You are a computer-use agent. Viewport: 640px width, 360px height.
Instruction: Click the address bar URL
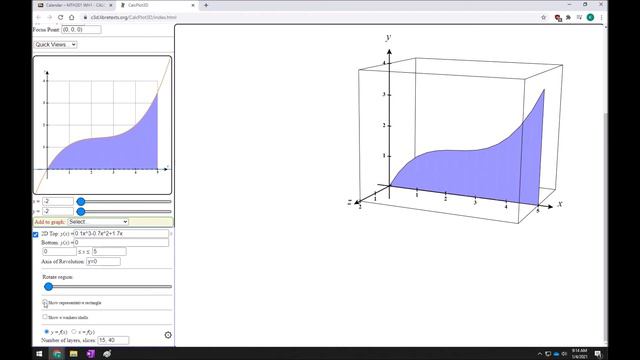coord(134,18)
